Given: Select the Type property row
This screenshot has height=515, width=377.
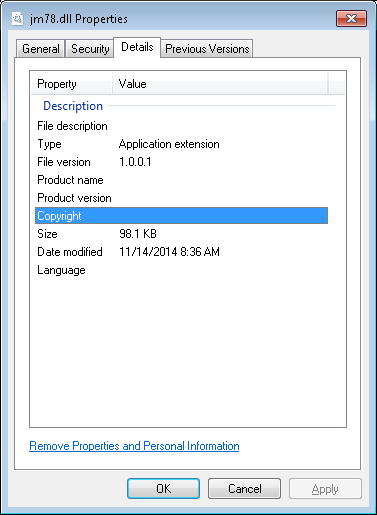Looking at the screenshot, I should point(181,144).
